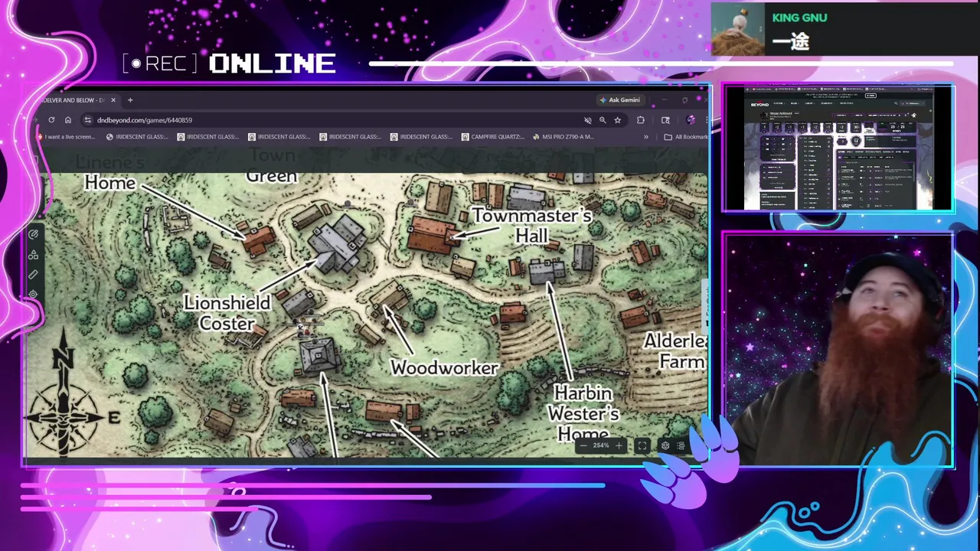The width and height of the screenshot is (980, 551).
Task: Select the shapes tool in map sidebar
Action: pos(33,255)
